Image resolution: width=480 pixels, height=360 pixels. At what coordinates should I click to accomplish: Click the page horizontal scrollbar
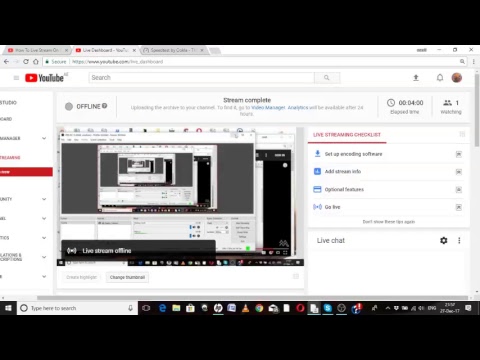pos(252,298)
